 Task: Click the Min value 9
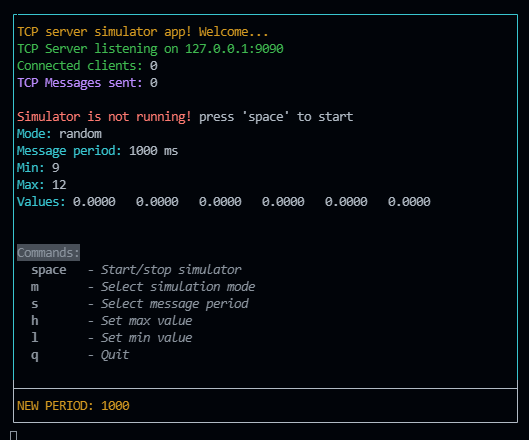56,168
